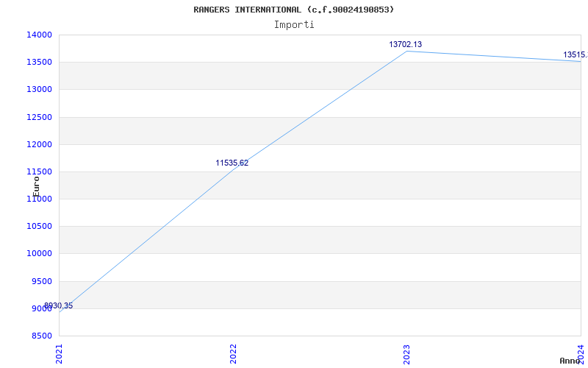Select the 10500 y-axis tick label
The height and width of the screenshot is (368, 588).
click(x=39, y=227)
